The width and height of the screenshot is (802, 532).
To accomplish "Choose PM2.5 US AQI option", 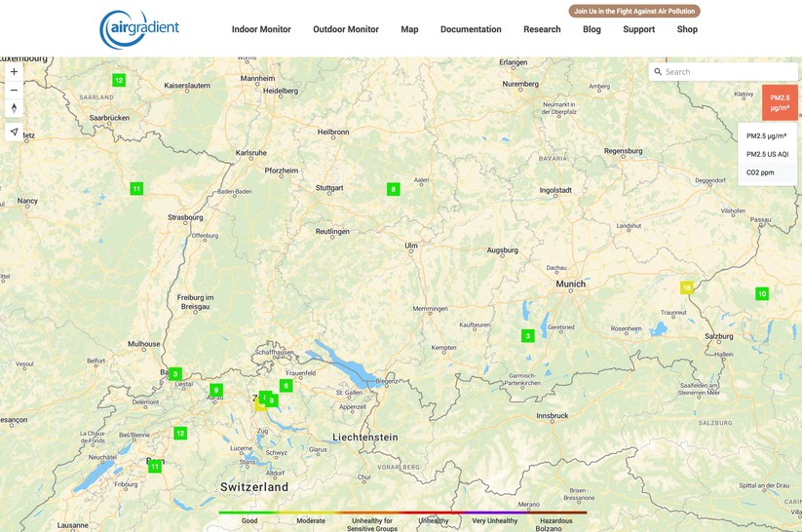I will (767, 154).
